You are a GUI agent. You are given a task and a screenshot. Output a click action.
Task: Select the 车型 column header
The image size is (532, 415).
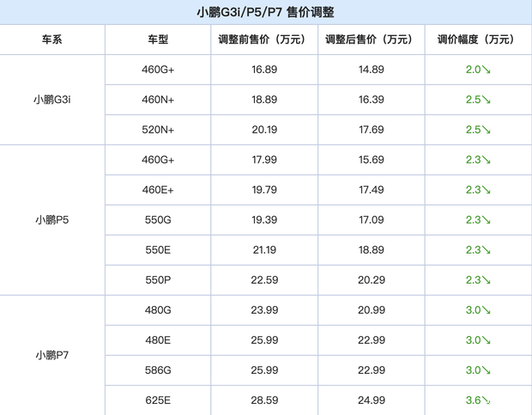pos(158,39)
